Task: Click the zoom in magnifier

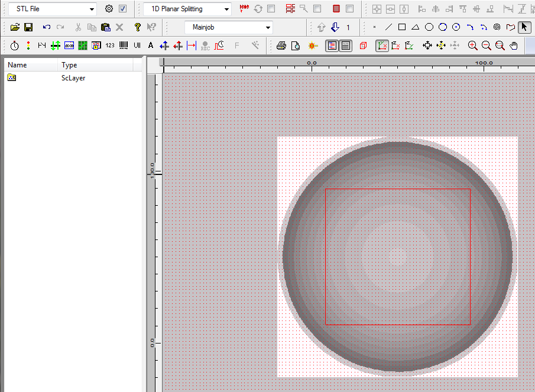Action: click(x=472, y=46)
